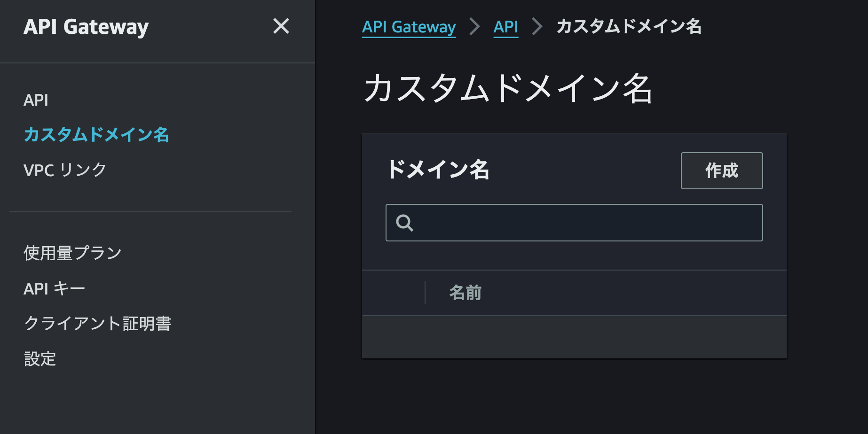Click the empty row area under 名前
The image size is (868, 434).
click(x=574, y=336)
